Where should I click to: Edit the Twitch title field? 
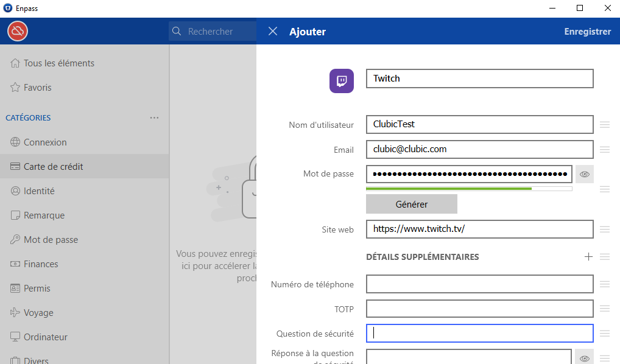(x=480, y=79)
